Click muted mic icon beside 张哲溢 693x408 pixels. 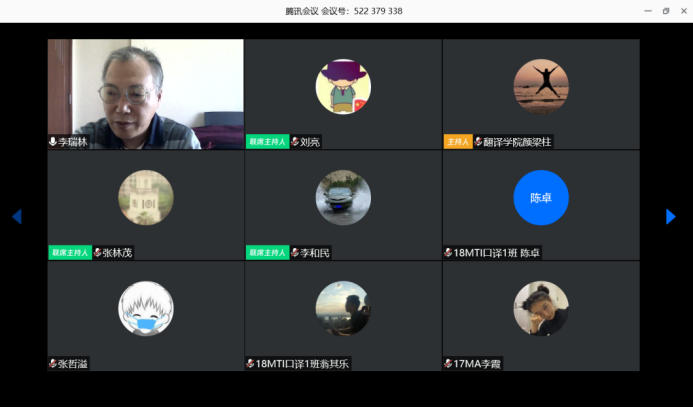(53, 363)
